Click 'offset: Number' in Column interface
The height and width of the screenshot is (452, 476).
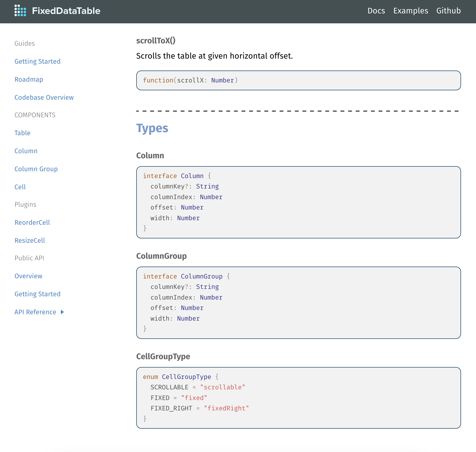coord(177,207)
